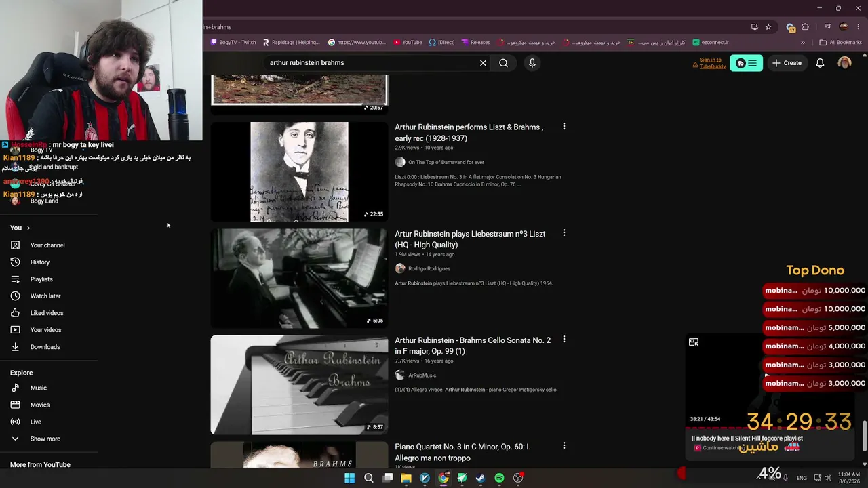
Task: Open the browser extensions puzzle icon
Action: click(x=805, y=27)
